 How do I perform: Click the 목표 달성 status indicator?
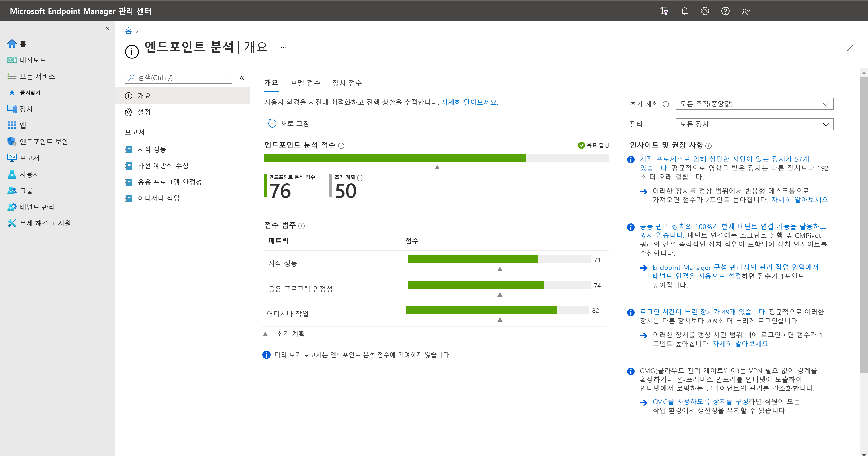[593, 145]
